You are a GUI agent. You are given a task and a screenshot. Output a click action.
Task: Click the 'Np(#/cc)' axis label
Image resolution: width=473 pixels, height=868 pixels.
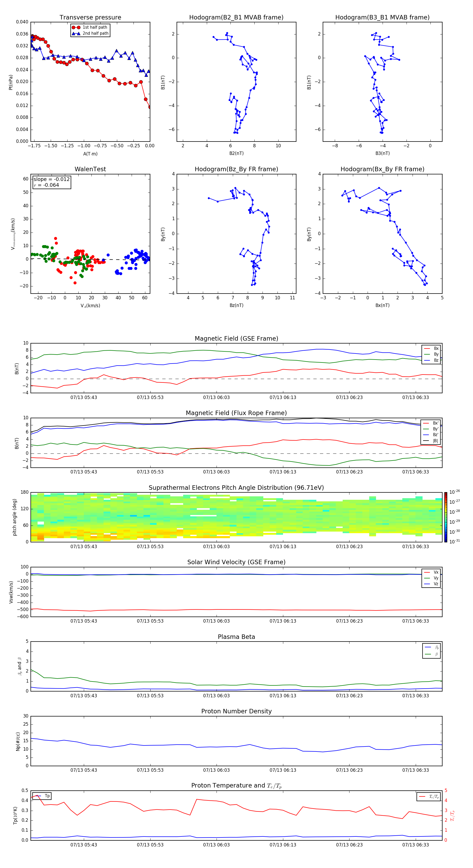point(18,741)
